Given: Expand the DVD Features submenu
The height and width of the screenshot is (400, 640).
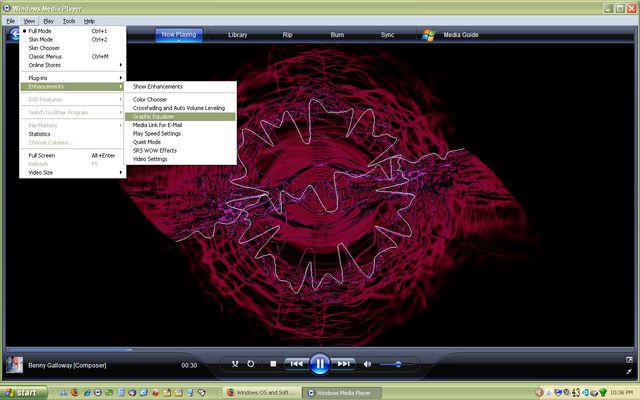Looking at the screenshot, I should pos(73,100).
